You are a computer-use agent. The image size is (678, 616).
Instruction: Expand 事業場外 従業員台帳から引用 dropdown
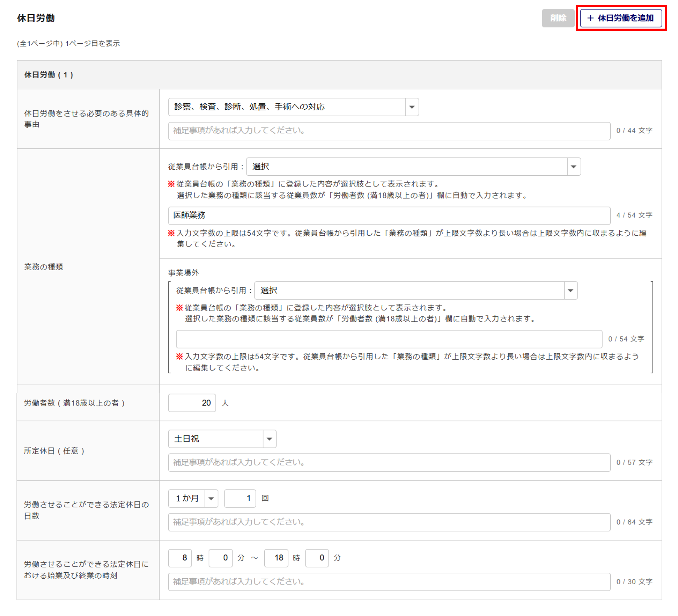point(415,291)
